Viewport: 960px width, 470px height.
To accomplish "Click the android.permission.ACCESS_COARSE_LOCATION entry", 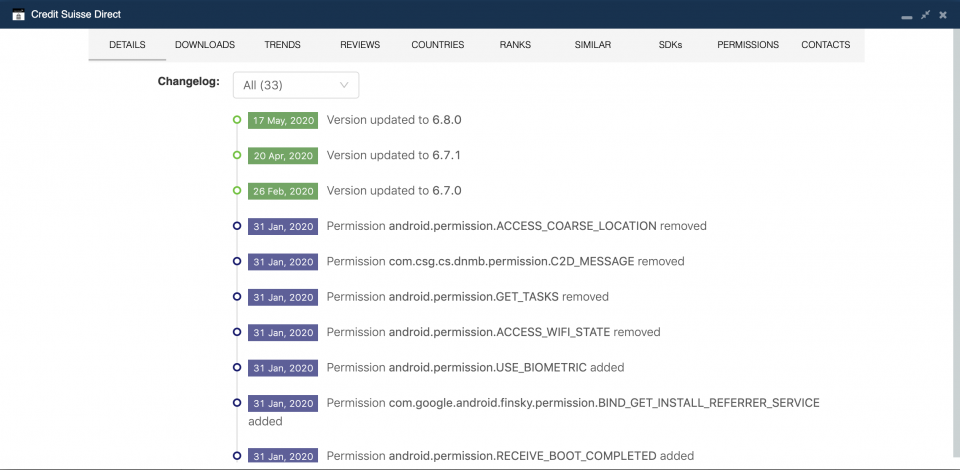I will 516,226.
